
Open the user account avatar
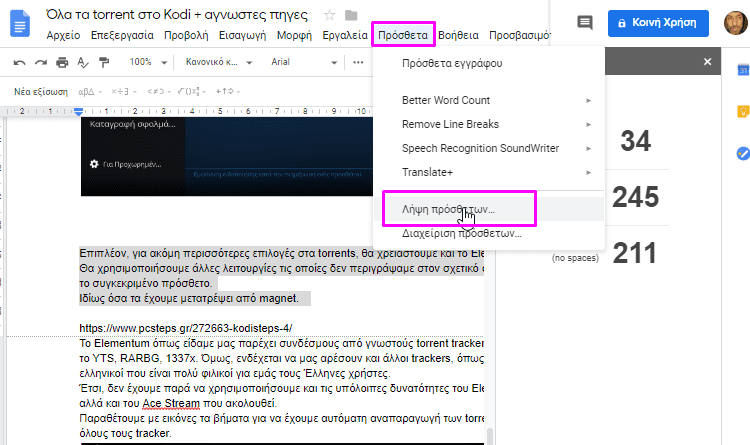pos(735,23)
